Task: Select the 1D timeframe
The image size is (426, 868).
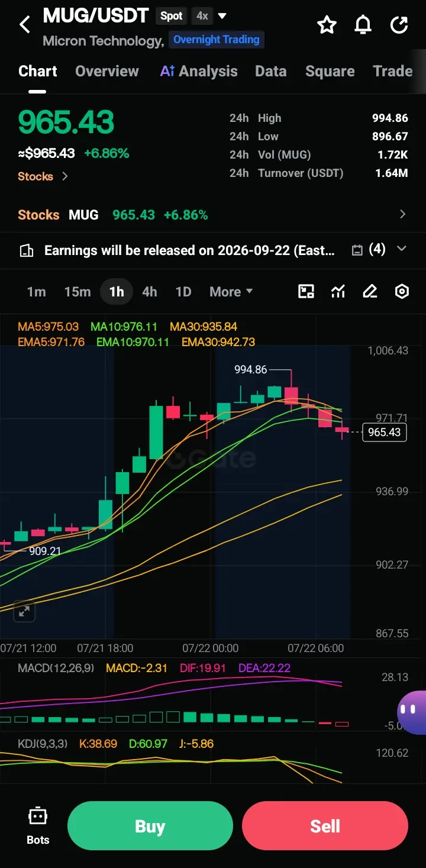Action: click(x=183, y=292)
